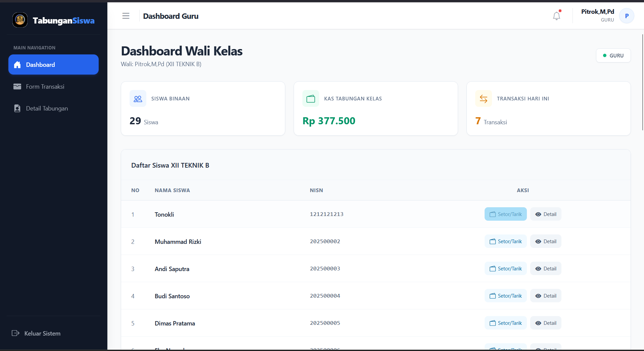
Task: Click student name Dimas Pratama
Action: pyautogui.click(x=175, y=323)
